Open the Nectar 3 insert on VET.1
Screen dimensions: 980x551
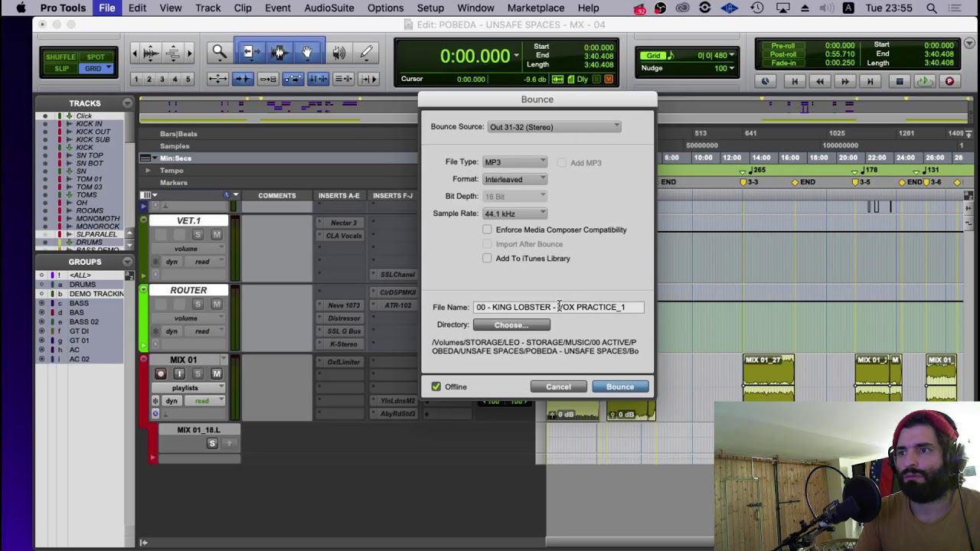click(343, 223)
